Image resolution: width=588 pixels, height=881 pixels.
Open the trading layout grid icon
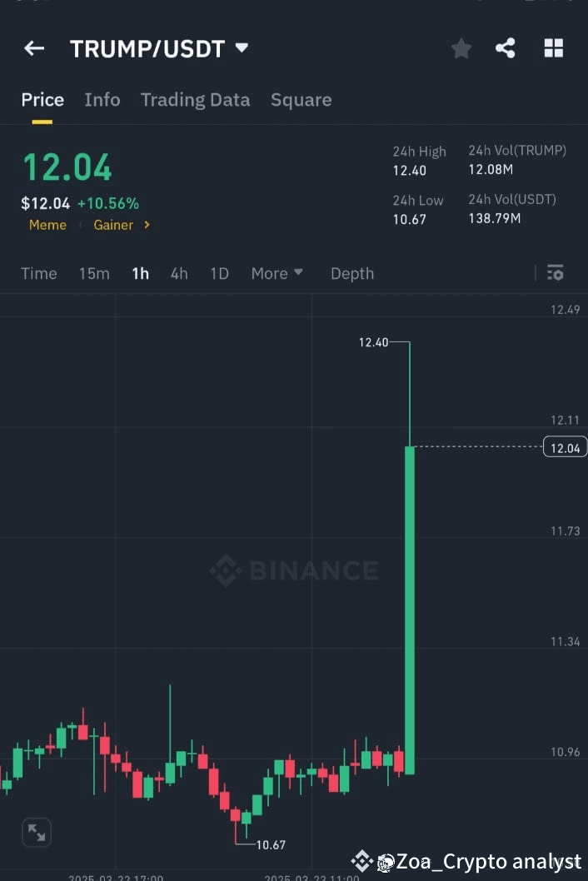pos(553,48)
